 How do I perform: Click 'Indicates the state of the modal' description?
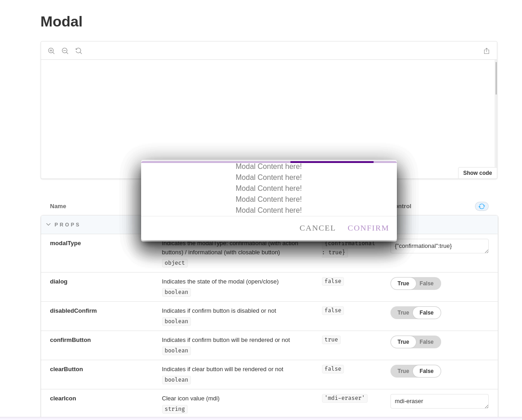point(220,282)
